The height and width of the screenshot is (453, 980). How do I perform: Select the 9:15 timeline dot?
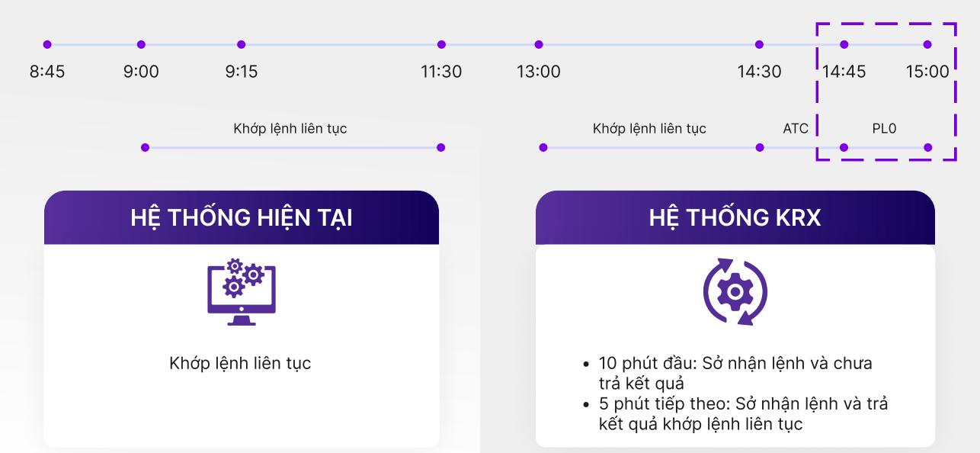pyautogui.click(x=242, y=45)
